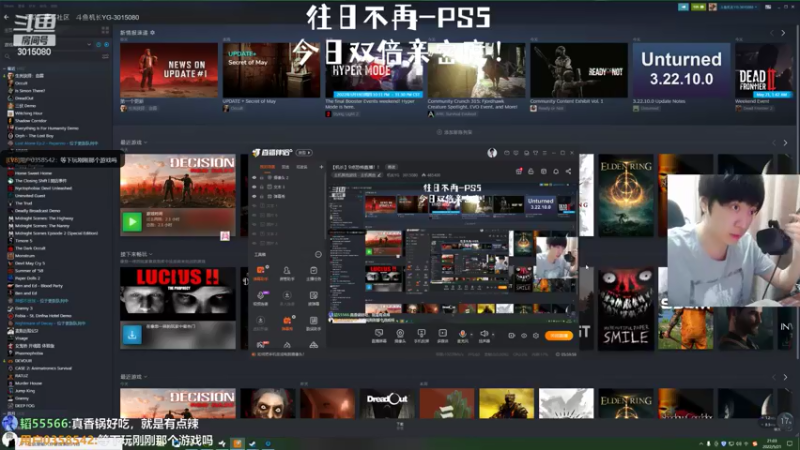Image resolution: width=800 pixels, height=450 pixels.
Task: Open speaker dropdown arrow in streaming tool
Action: 492,335
